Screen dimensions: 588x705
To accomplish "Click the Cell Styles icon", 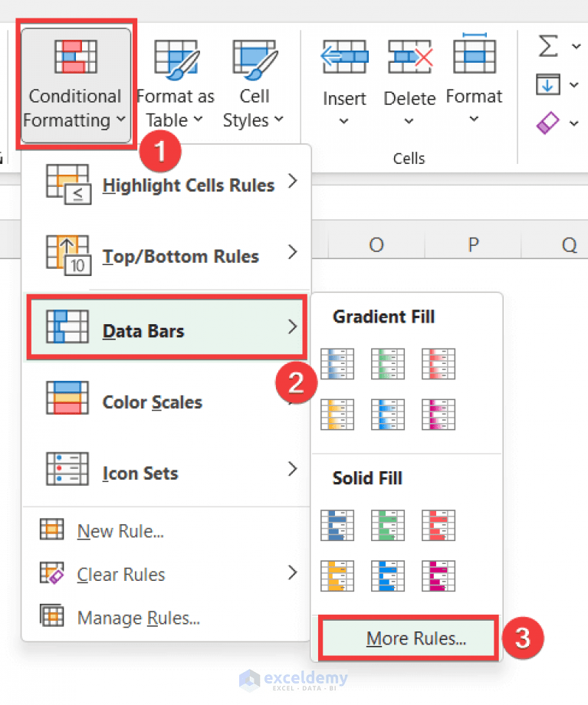I will tap(253, 57).
